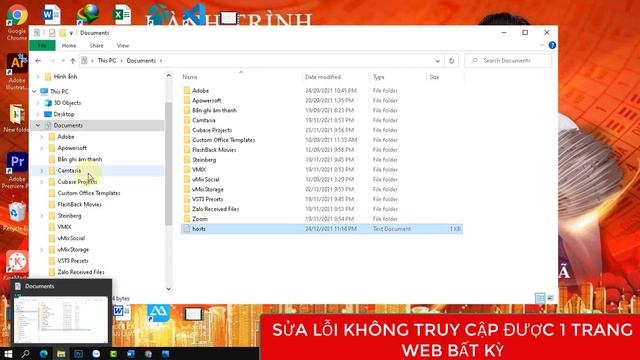
Task: Click File Explorer icon on the taskbar
Action: pyautogui.click(x=61, y=354)
